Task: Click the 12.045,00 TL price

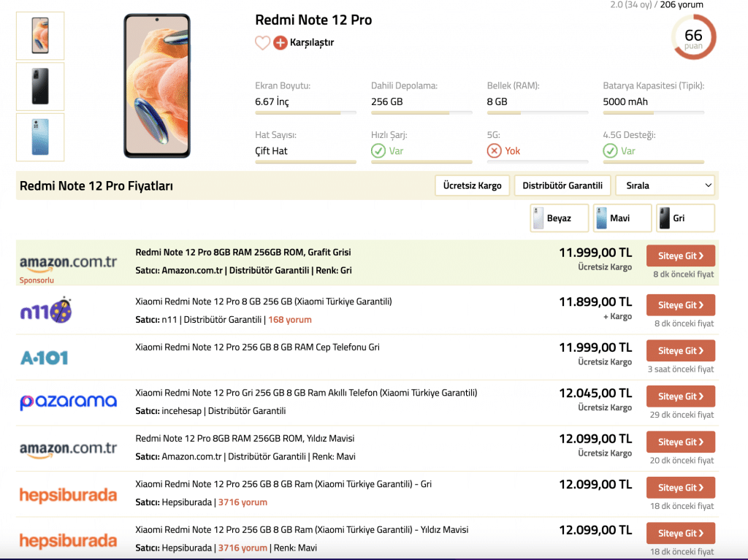Action: point(595,393)
